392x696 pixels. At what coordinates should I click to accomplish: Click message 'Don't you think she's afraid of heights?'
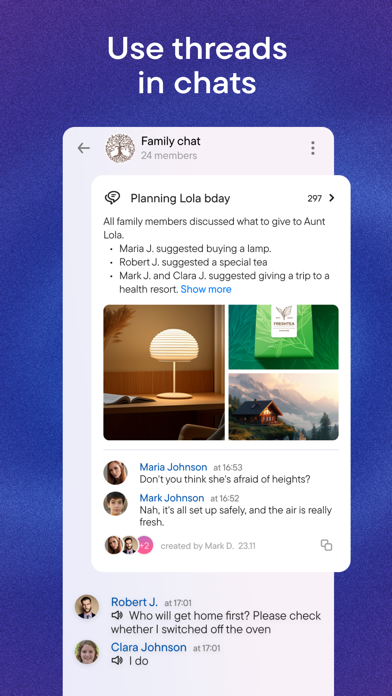click(225, 479)
